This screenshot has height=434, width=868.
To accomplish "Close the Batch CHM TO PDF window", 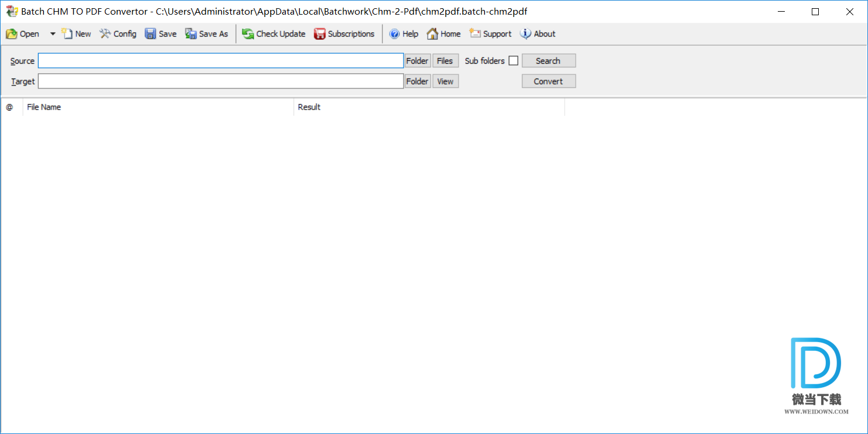I will 850,12.
